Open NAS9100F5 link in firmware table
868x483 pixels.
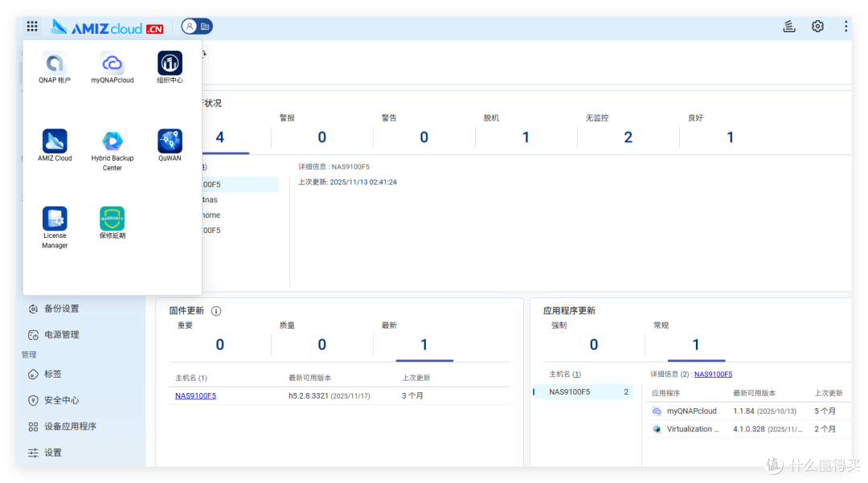(195, 395)
